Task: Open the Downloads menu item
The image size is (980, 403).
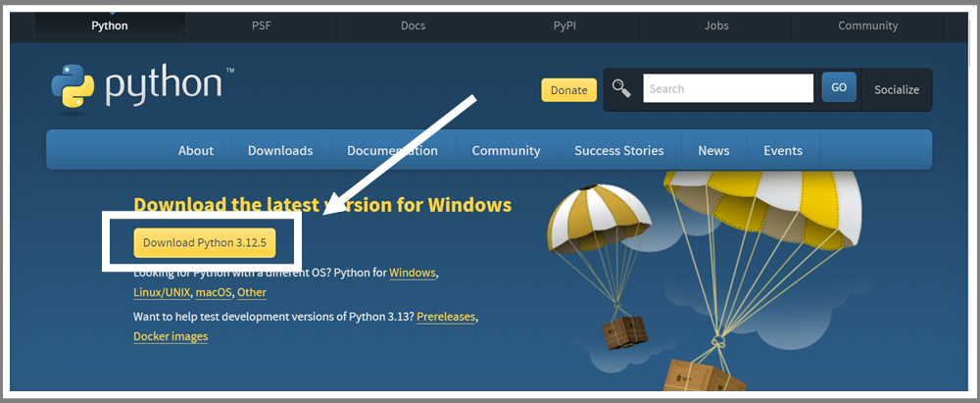Action: click(x=280, y=151)
